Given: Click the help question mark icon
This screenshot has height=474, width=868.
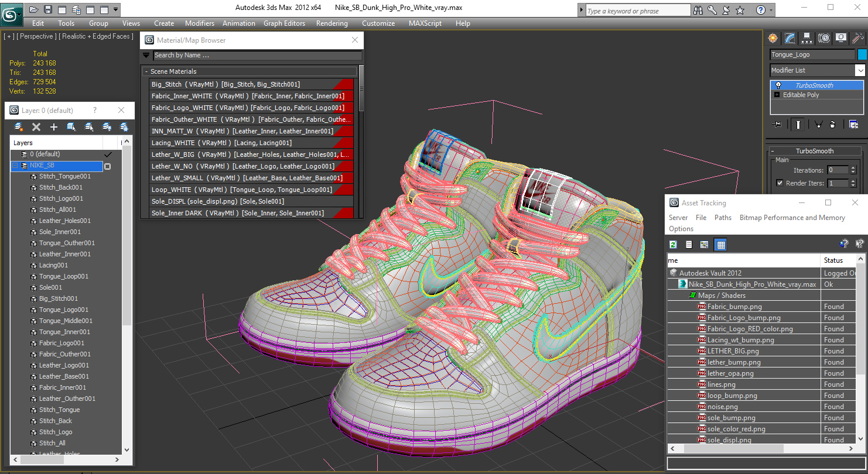Looking at the screenshot, I should tap(760, 10).
